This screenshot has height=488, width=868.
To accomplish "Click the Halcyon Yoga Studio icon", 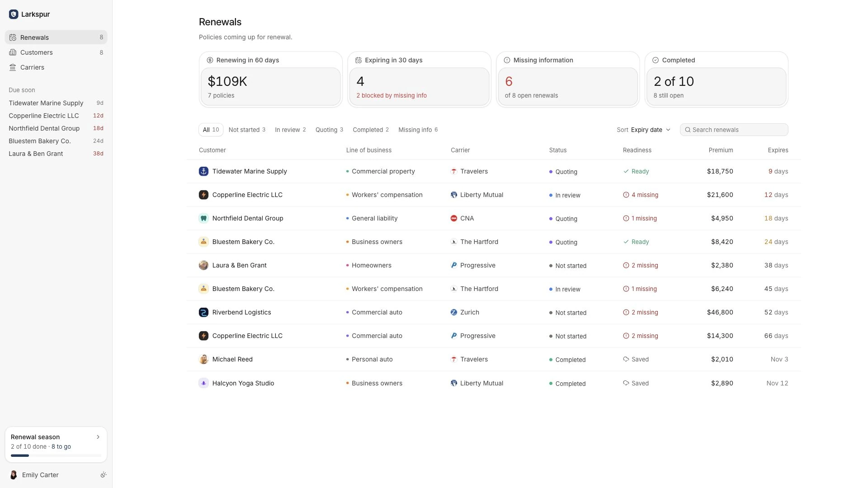I will pos(203,383).
